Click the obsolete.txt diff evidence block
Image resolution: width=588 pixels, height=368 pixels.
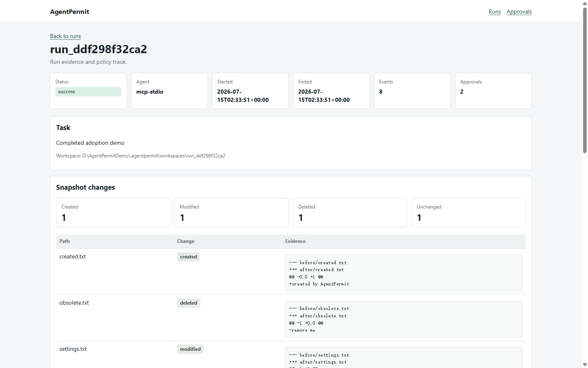404,319
